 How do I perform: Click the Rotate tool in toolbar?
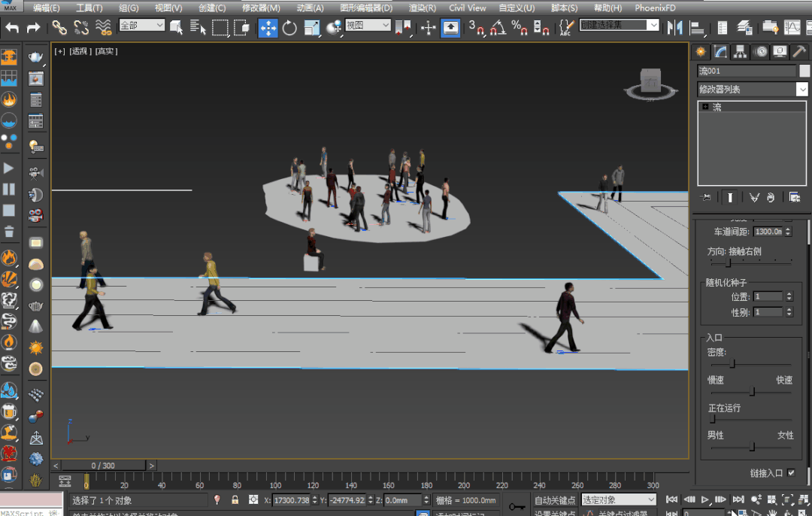click(x=290, y=29)
